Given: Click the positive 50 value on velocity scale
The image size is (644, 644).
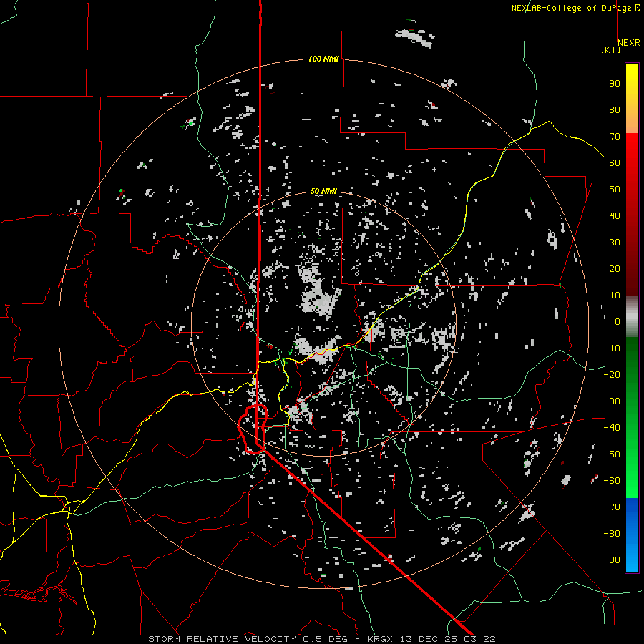Looking at the screenshot, I should (x=615, y=190).
